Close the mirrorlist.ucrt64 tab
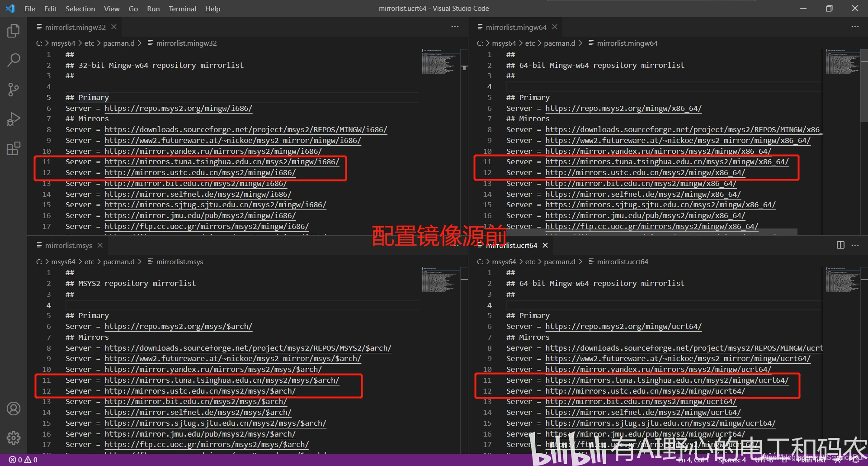Image resolution: width=868 pixels, height=466 pixels. pyautogui.click(x=545, y=245)
